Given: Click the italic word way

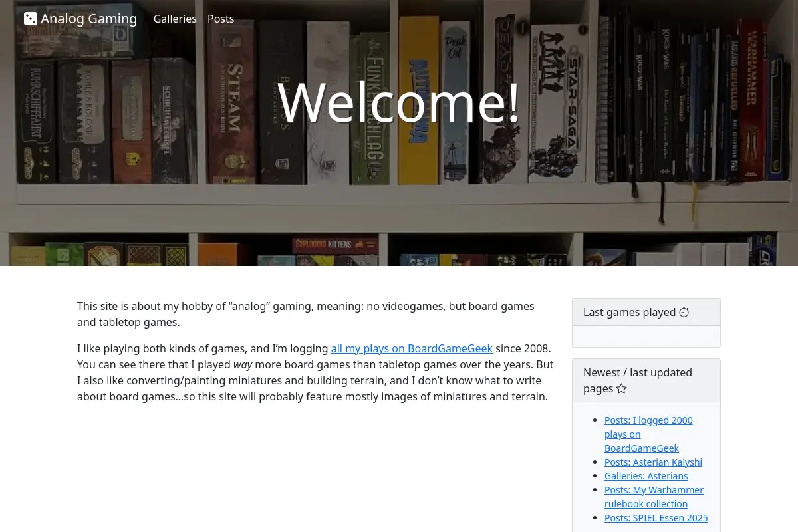Looking at the screenshot, I should point(242,364).
